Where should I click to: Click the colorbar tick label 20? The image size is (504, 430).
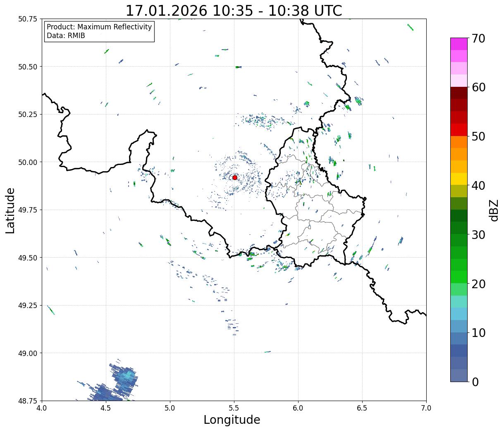479,284
